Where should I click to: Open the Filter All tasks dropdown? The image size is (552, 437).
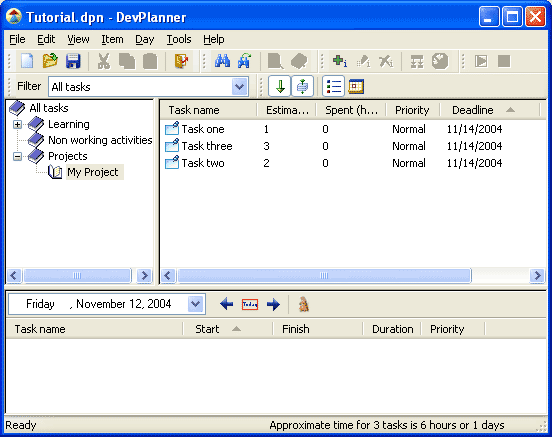click(239, 87)
